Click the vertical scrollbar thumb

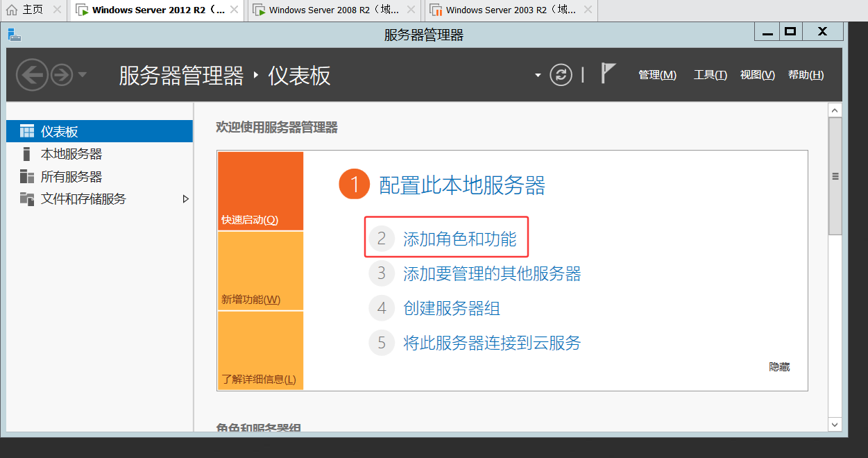click(835, 176)
